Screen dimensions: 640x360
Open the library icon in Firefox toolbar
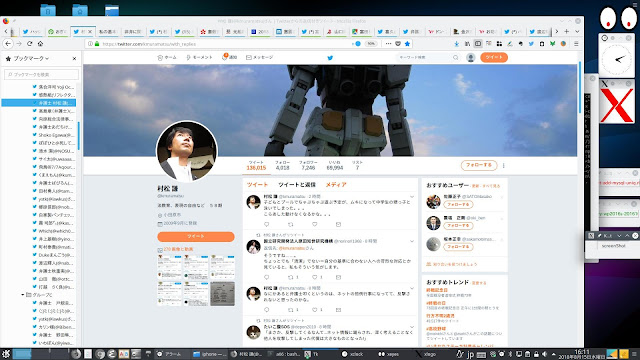coord(467,44)
